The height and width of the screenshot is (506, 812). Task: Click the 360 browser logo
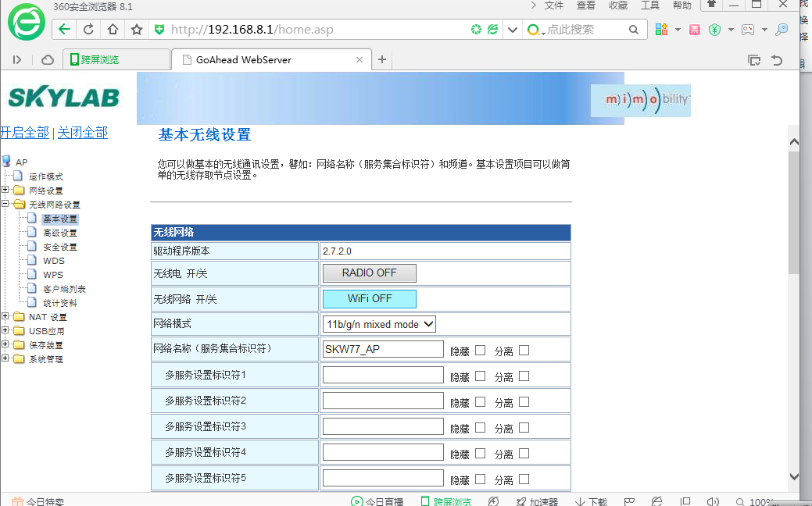tap(26, 22)
